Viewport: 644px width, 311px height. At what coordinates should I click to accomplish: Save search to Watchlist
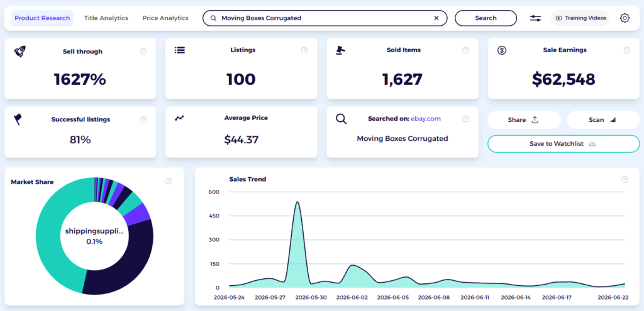click(563, 144)
